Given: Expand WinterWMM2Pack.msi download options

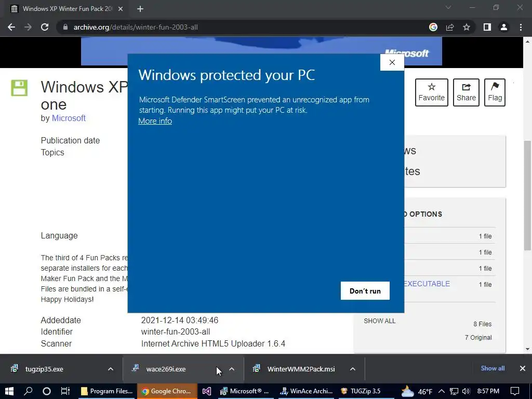Looking at the screenshot, I should click(x=353, y=369).
